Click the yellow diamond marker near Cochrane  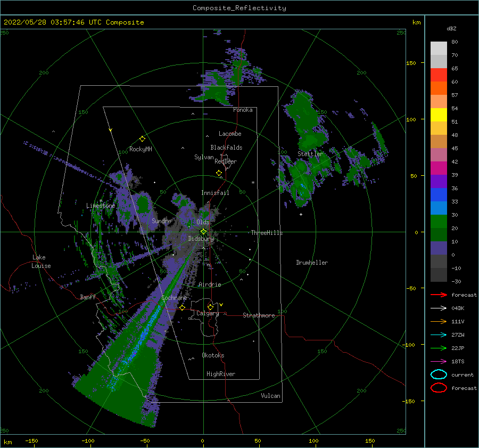pos(182,307)
